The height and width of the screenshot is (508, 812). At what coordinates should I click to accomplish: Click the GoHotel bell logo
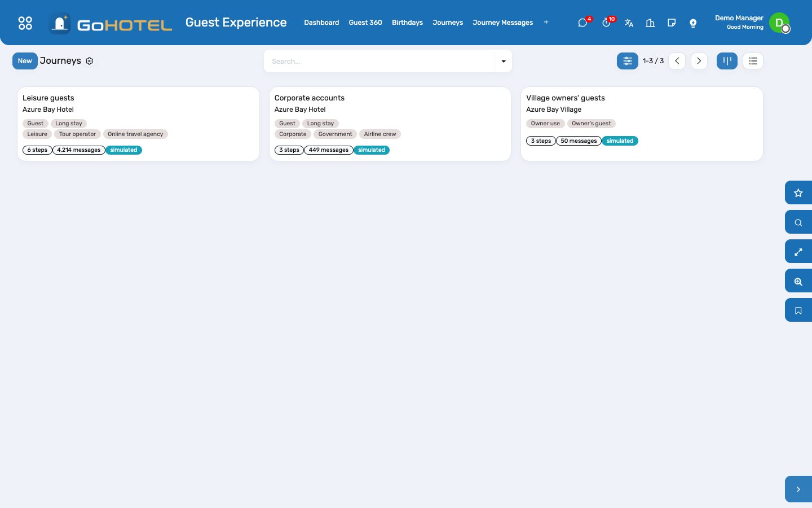(60, 23)
